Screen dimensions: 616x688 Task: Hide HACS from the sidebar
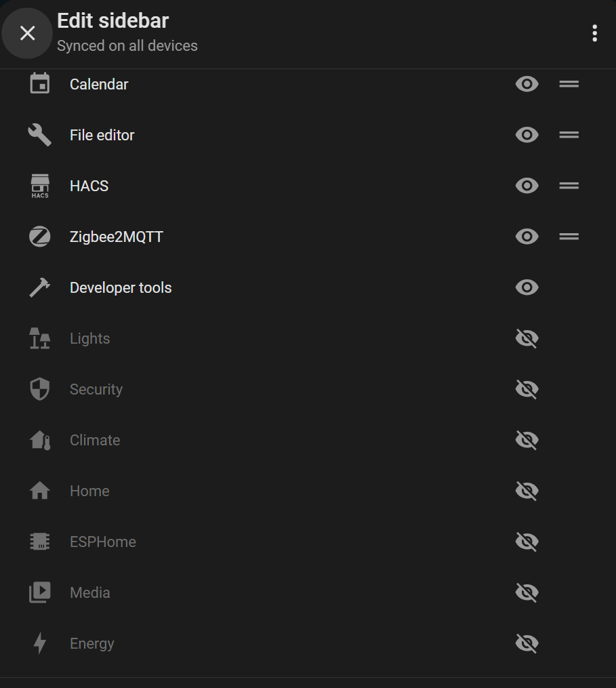527,186
